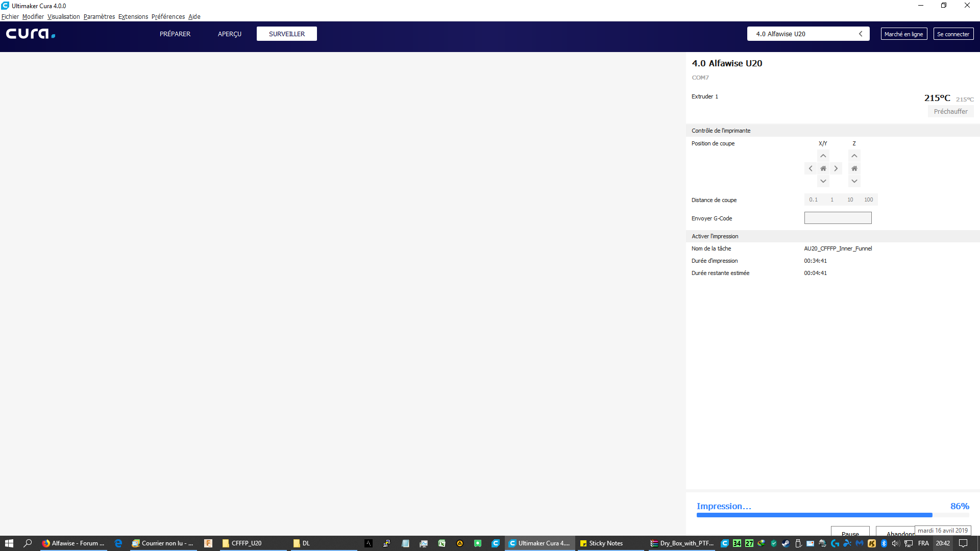Open Dry_Box_with_PTF taskbar window
The width and height of the screenshot is (980, 551).
coord(682,543)
